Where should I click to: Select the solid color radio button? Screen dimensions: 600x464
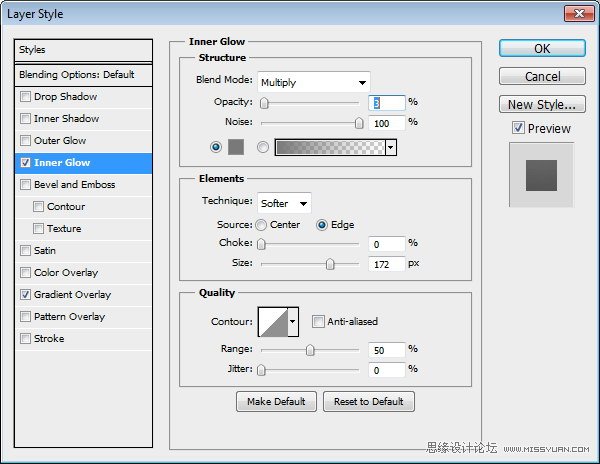[216, 147]
